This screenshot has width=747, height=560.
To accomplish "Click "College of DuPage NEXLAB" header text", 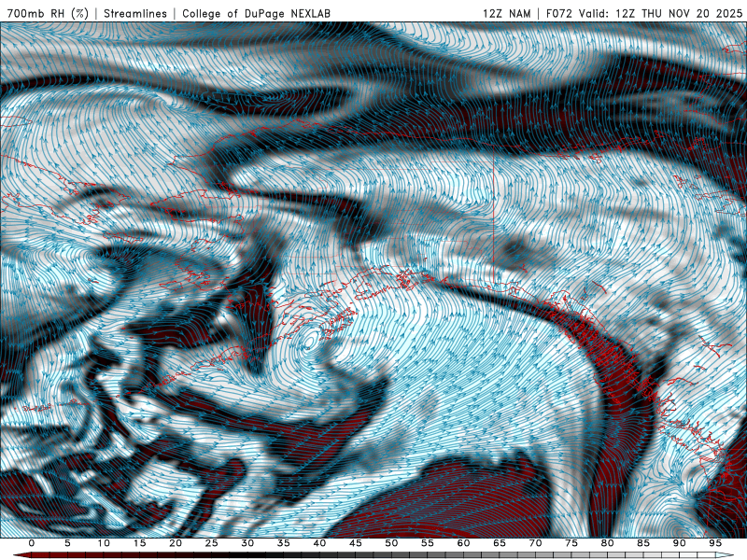I will [256, 13].
